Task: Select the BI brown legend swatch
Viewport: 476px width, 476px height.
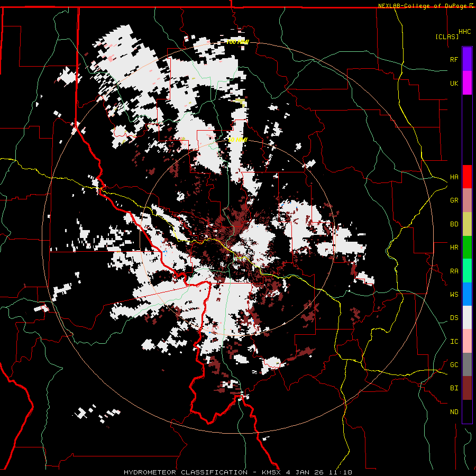Action: click(x=467, y=388)
